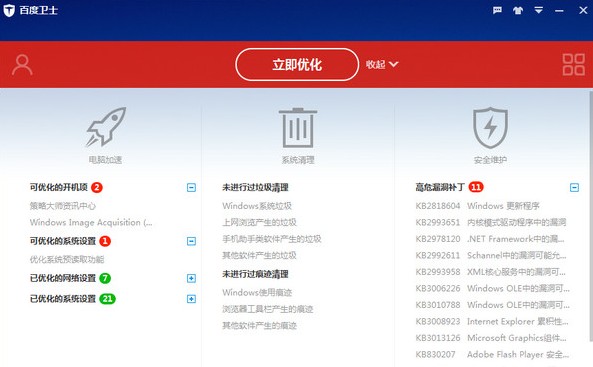Click the 未进行过痕迹清理 heading

click(x=255, y=274)
